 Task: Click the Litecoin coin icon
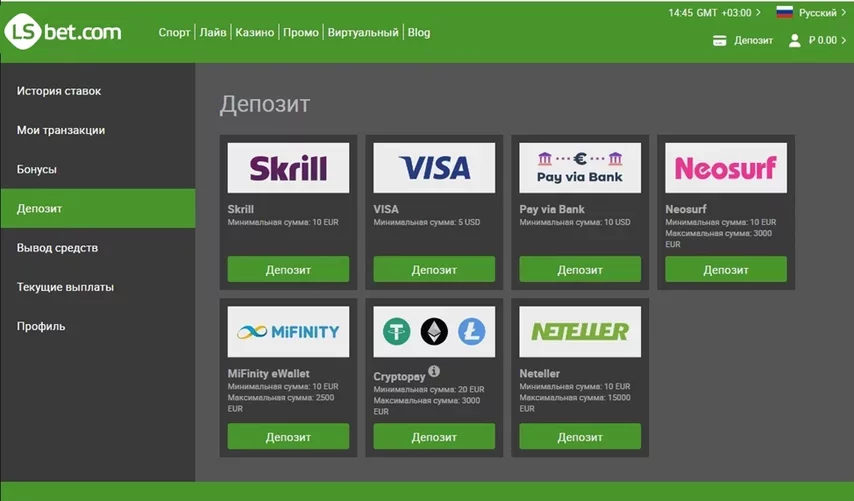(x=472, y=331)
